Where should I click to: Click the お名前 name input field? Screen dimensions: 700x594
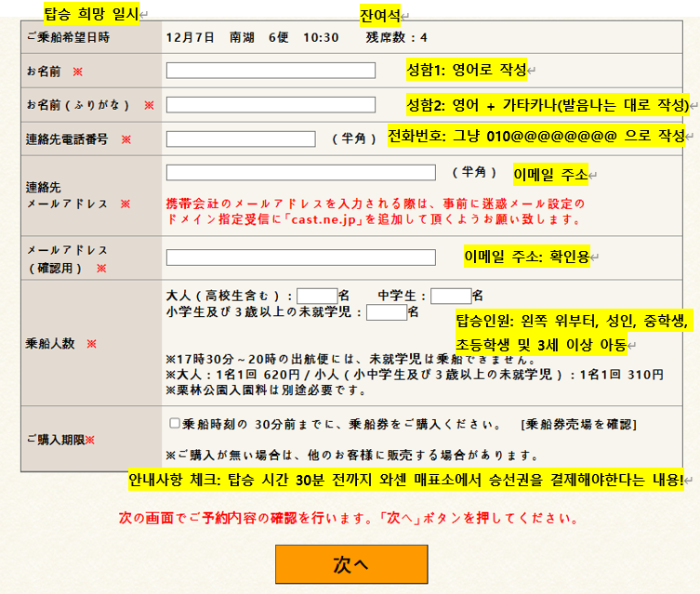pyautogui.click(x=271, y=71)
